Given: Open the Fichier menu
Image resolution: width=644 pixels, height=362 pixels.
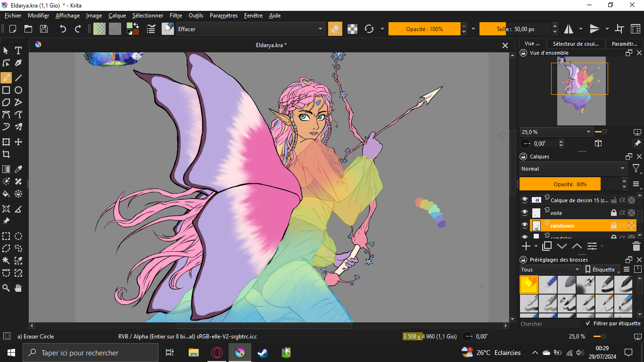Looking at the screenshot, I should point(13,16).
